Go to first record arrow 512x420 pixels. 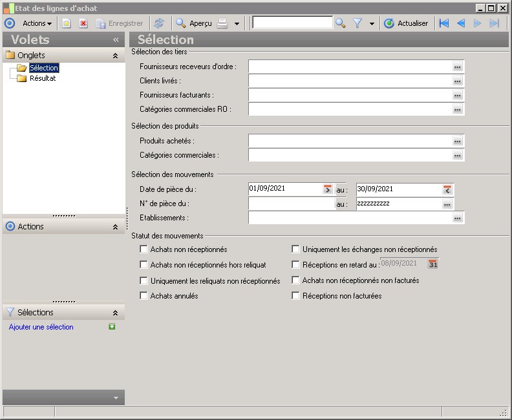pos(444,23)
